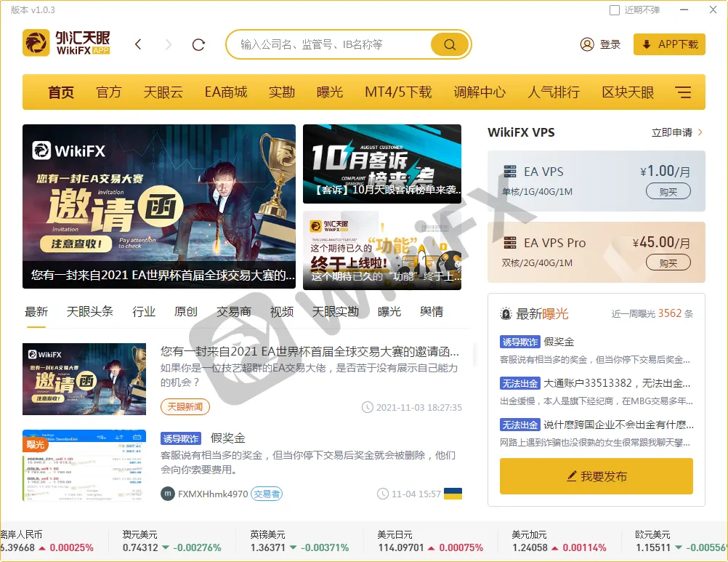Screen dimensions: 728x562
Task: Minimize the application window
Action: (684, 9)
